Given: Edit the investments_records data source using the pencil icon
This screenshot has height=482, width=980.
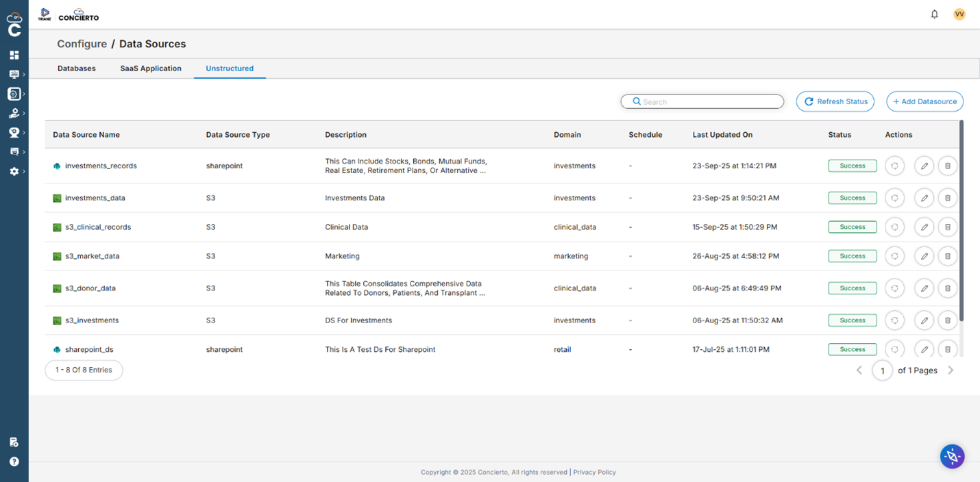Looking at the screenshot, I should coord(924,165).
